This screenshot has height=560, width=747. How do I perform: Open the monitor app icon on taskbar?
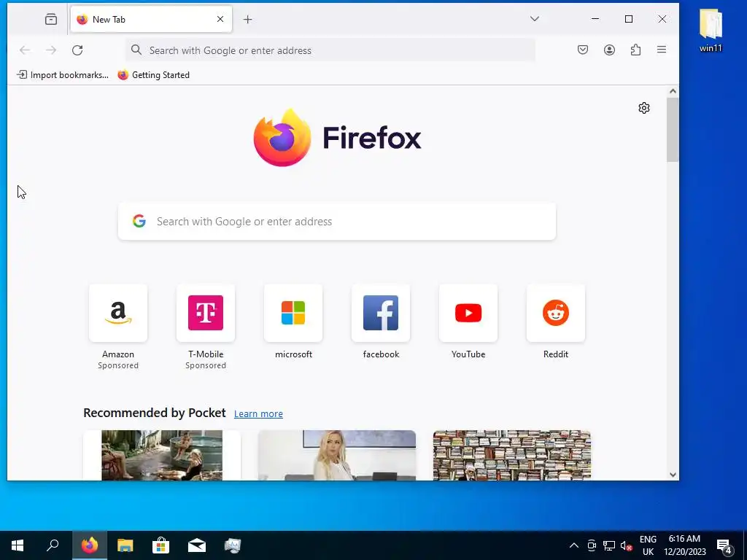coord(233,545)
